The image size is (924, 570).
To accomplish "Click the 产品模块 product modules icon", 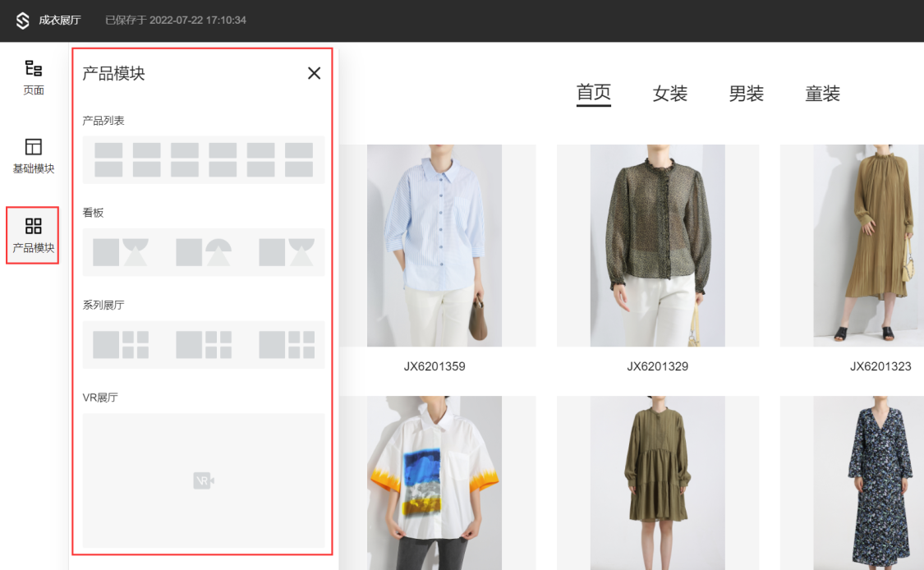I will pyautogui.click(x=33, y=235).
